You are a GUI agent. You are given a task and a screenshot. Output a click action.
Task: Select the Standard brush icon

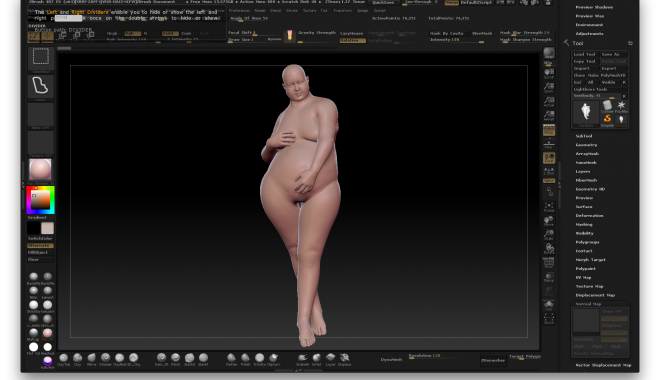(x=105, y=359)
